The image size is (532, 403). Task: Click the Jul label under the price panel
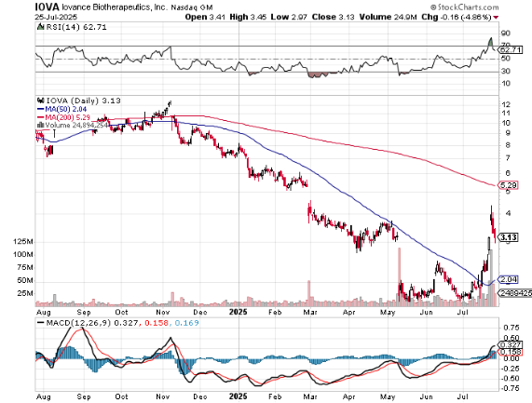tap(462, 312)
